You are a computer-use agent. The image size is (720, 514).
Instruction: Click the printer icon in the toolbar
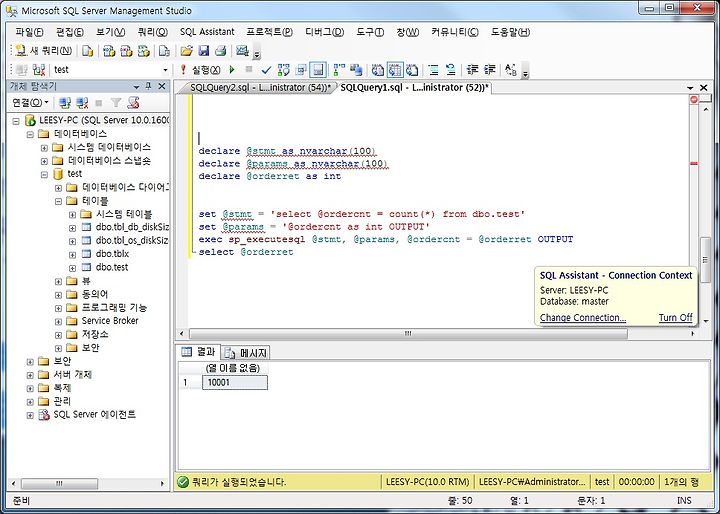click(x=220, y=51)
